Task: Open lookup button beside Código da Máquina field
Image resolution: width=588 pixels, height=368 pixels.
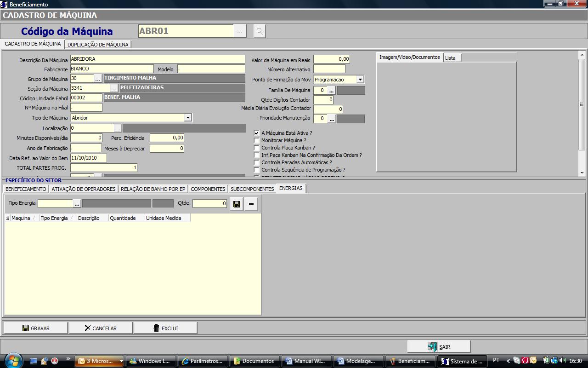Action: pyautogui.click(x=240, y=31)
